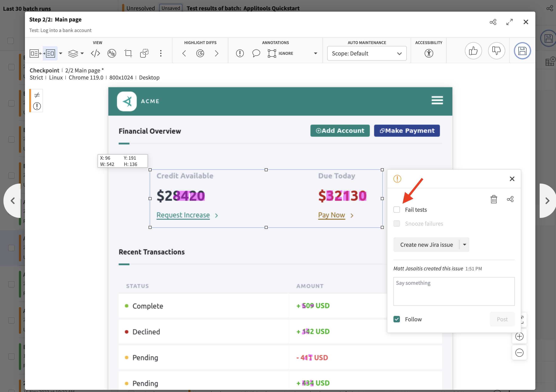Open the Highlight Diffs ignore dropdown

316,54
